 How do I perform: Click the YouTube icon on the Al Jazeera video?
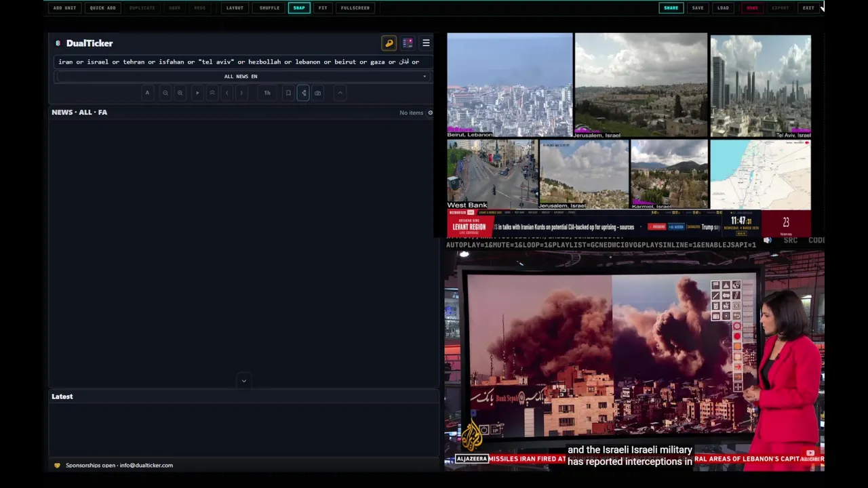click(x=810, y=453)
